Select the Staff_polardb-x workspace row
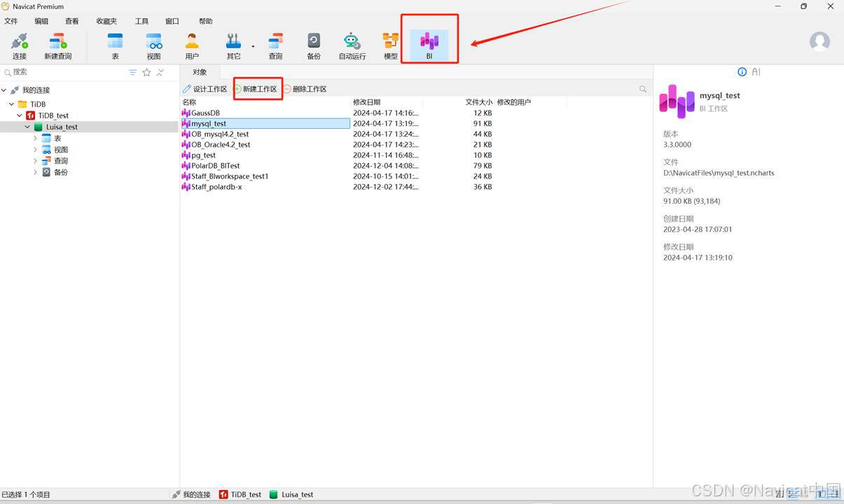The width and height of the screenshot is (844, 504). pyautogui.click(x=265, y=187)
